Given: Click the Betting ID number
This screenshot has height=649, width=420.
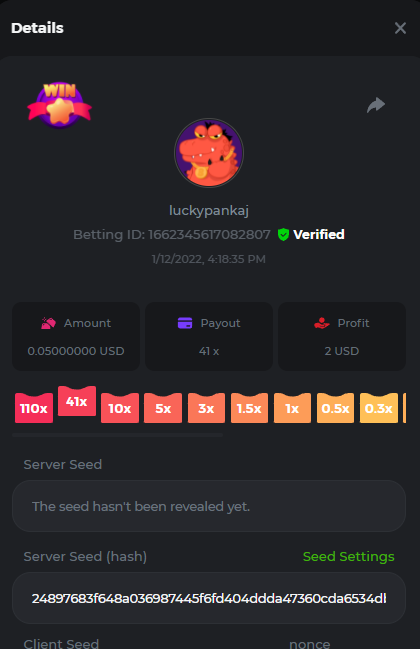Looking at the screenshot, I should click(209, 235).
